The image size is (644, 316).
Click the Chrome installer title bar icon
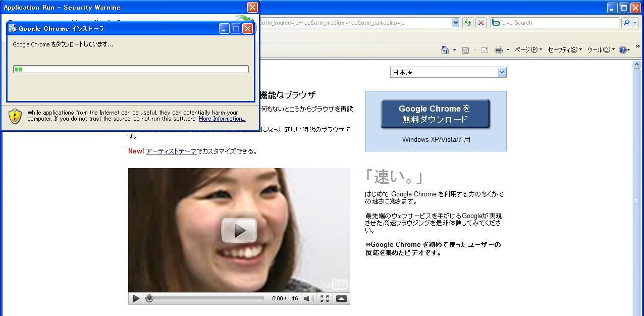click(12, 28)
